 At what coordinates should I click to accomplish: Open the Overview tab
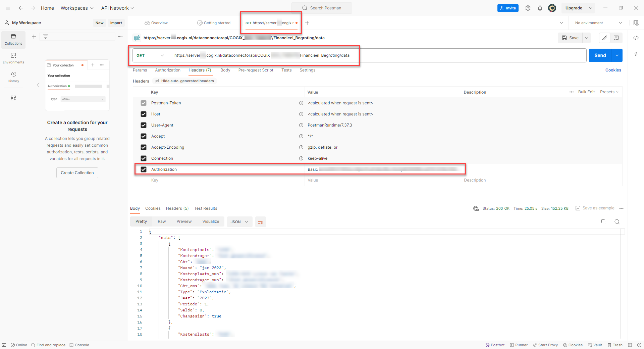point(156,23)
